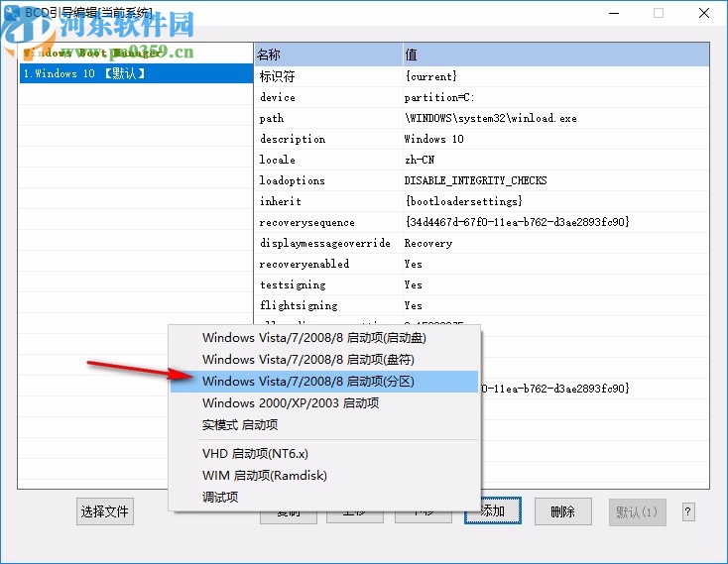Select the flightsigning property row

tap(481, 305)
